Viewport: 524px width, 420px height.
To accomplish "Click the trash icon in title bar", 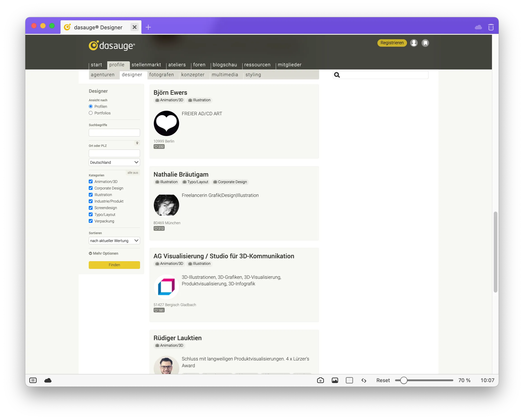I will pyautogui.click(x=491, y=27).
